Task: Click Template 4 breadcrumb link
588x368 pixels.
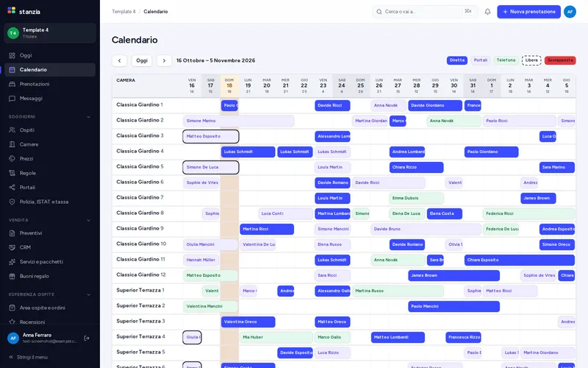Action: (x=123, y=12)
